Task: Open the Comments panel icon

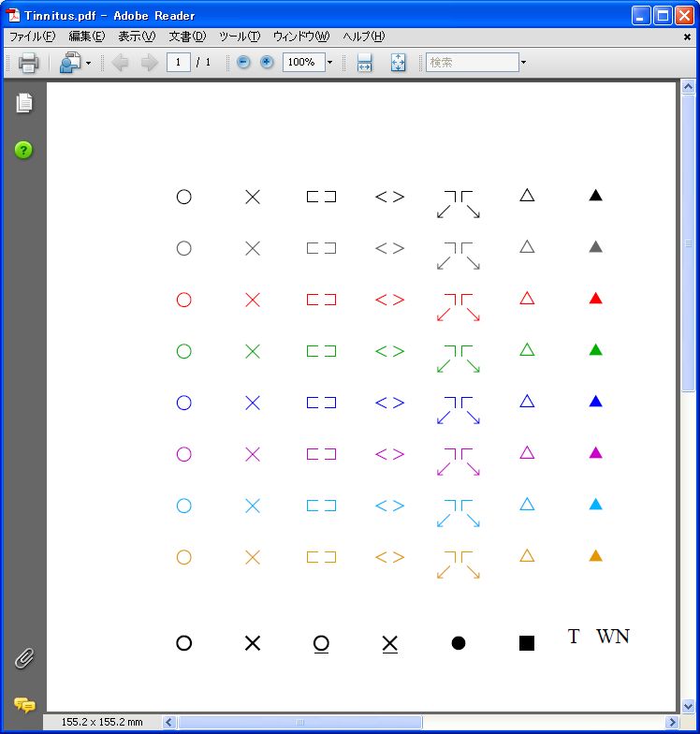Action: click(x=24, y=704)
